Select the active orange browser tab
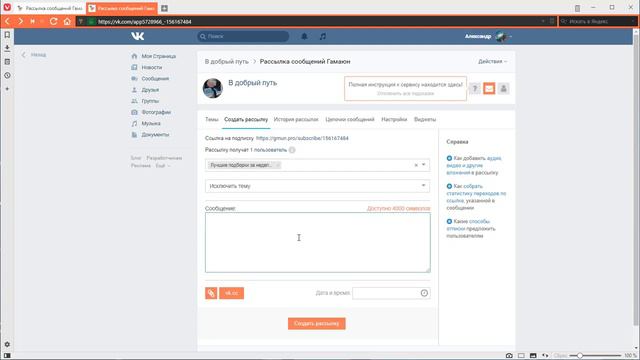 122,8
